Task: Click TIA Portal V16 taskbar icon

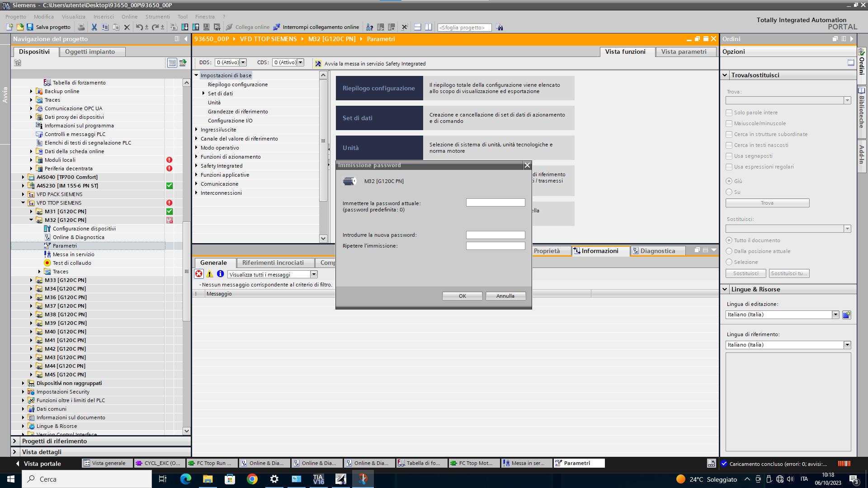Action: [319, 479]
